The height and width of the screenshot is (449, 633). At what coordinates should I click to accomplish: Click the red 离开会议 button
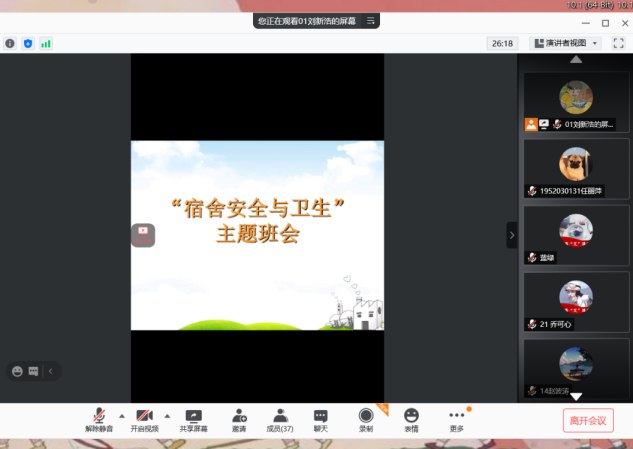click(587, 420)
